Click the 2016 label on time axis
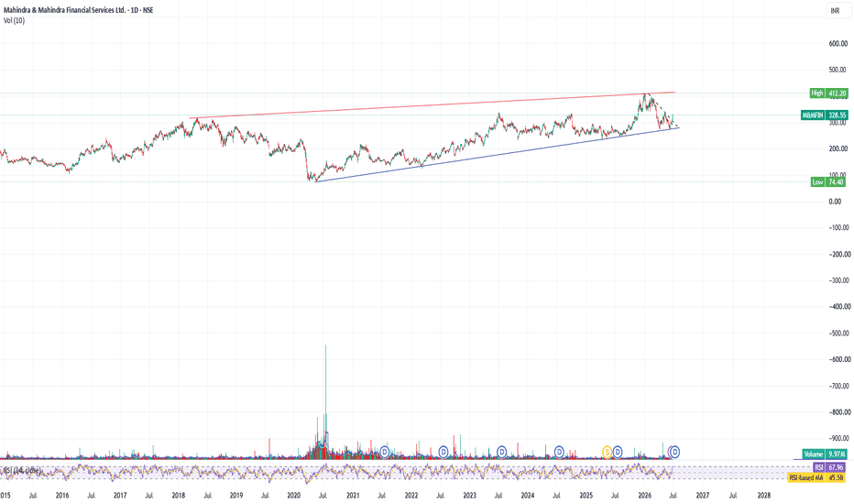The height and width of the screenshot is (504, 854). click(x=62, y=495)
